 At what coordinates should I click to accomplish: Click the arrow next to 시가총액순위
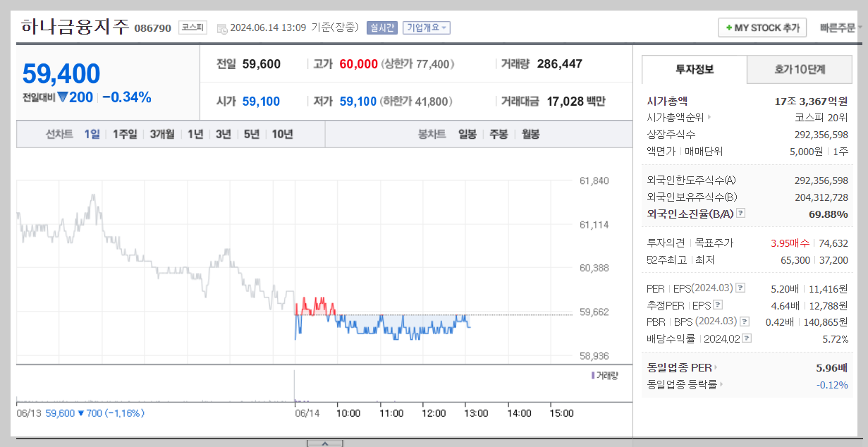pos(709,118)
